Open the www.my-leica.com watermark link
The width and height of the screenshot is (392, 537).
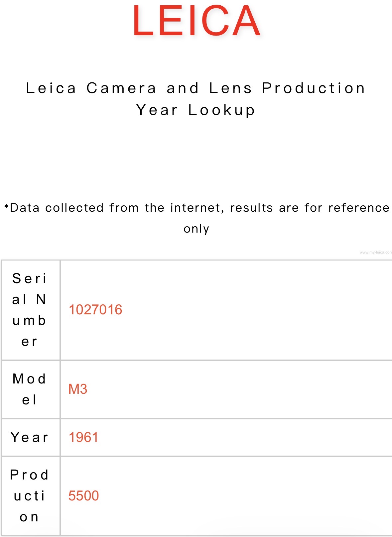375,253
